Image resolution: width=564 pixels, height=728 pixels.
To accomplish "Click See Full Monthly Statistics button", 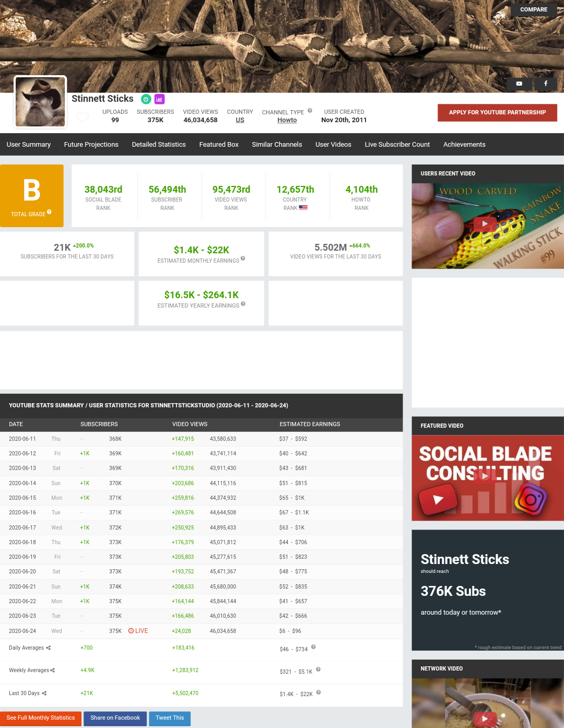I will click(41, 718).
